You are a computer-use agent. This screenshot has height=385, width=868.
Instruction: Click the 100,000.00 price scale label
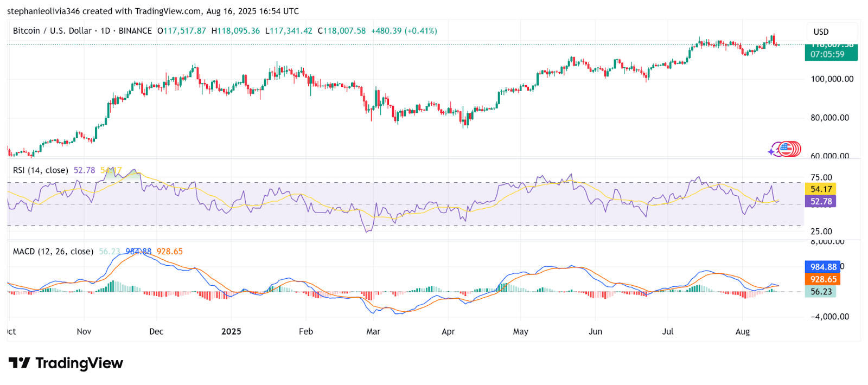(x=832, y=79)
